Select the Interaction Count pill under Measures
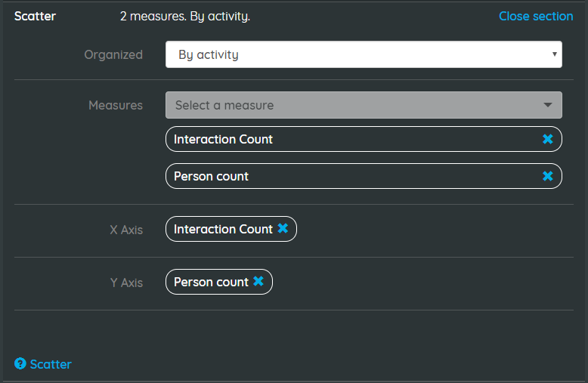The width and height of the screenshot is (588, 383). (x=364, y=139)
